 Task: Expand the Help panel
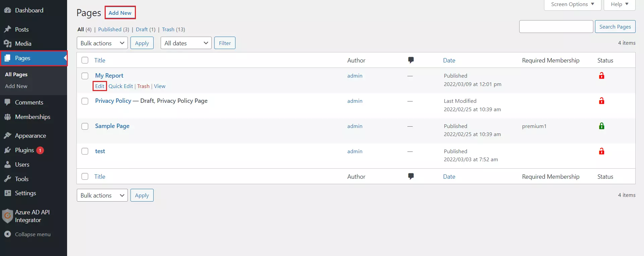point(620,4)
